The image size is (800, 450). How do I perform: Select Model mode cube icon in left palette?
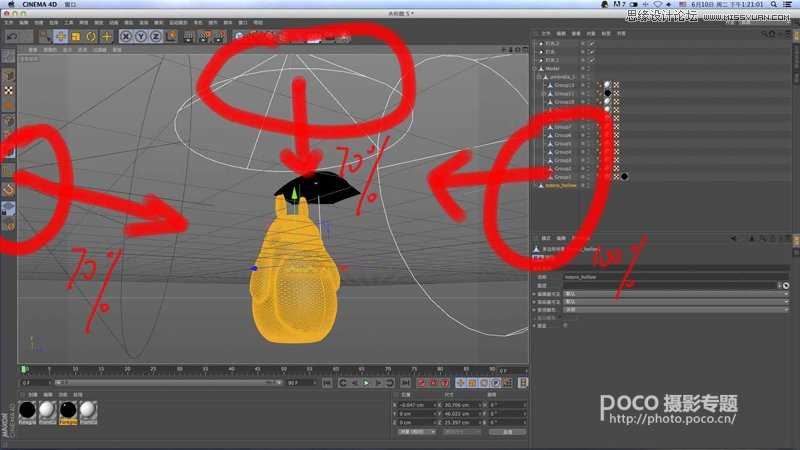pyautogui.click(x=9, y=75)
